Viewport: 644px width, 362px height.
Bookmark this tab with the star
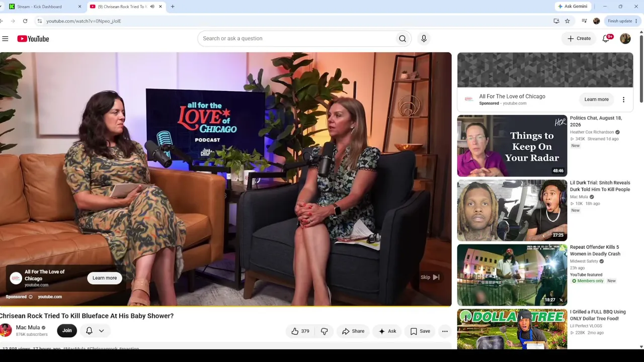tap(568, 21)
